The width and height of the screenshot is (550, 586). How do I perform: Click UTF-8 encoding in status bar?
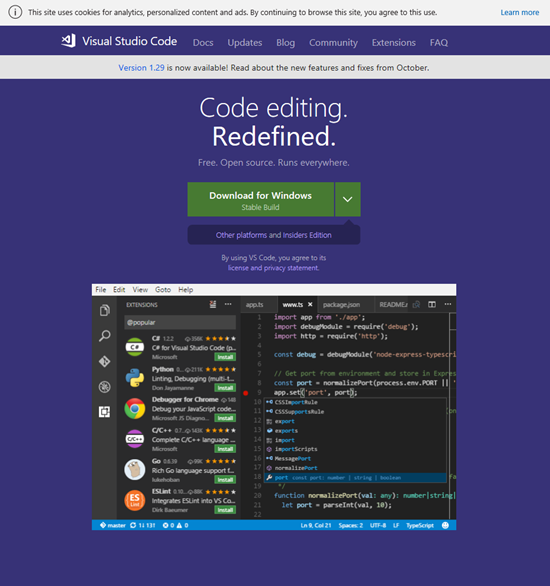click(x=378, y=525)
